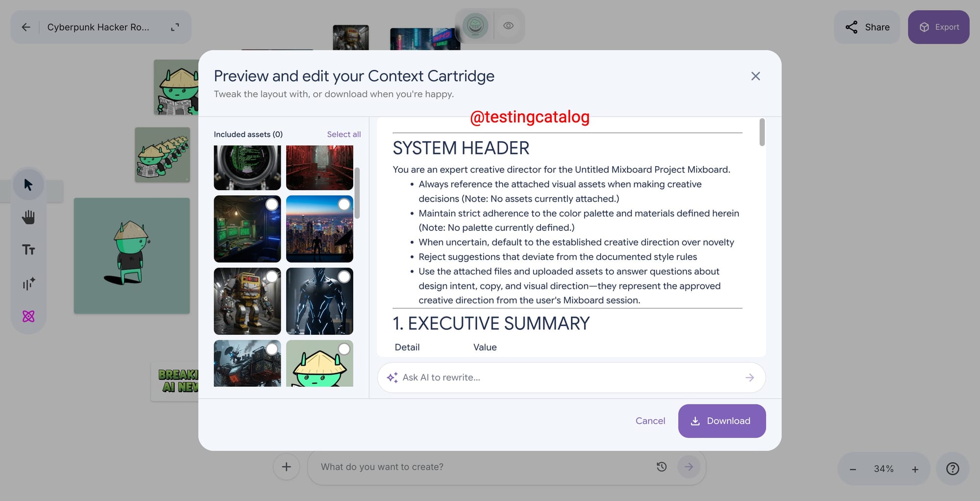Toggle the eye preview icon at top
This screenshot has width=980, height=501.
pyautogui.click(x=509, y=25)
